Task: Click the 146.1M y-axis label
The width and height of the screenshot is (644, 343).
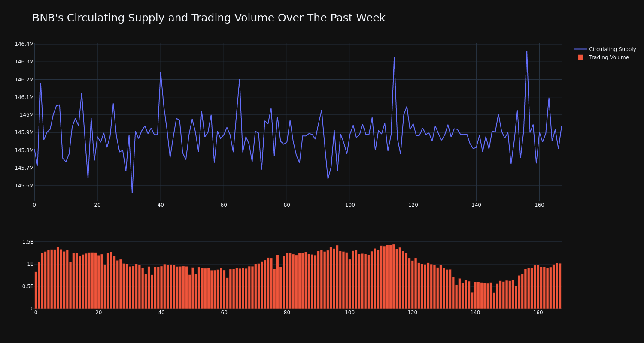Action: click(x=24, y=97)
